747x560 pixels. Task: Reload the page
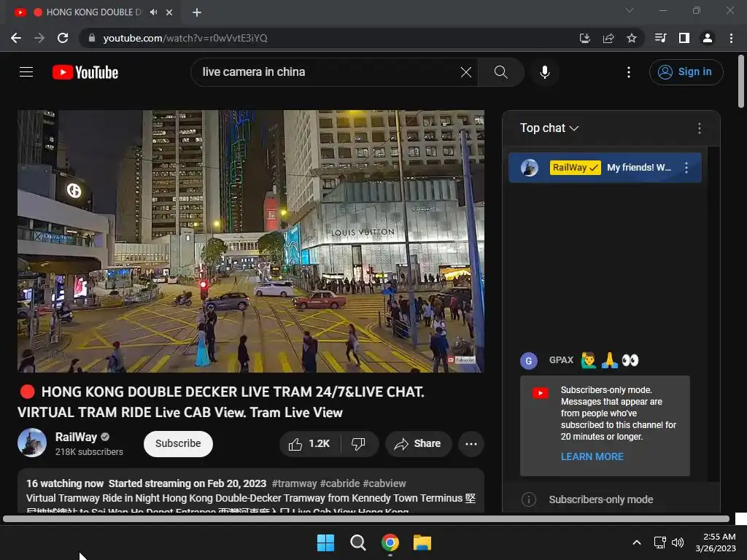(x=63, y=38)
